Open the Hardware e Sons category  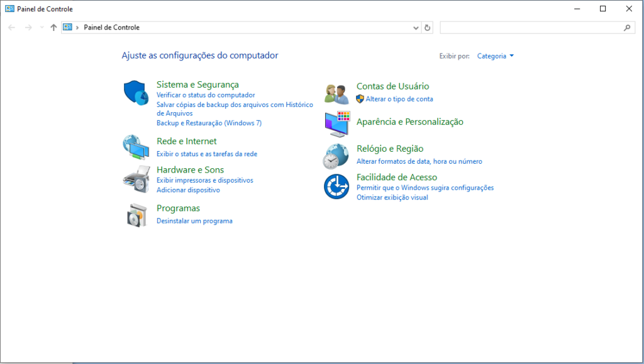point(190,169)
